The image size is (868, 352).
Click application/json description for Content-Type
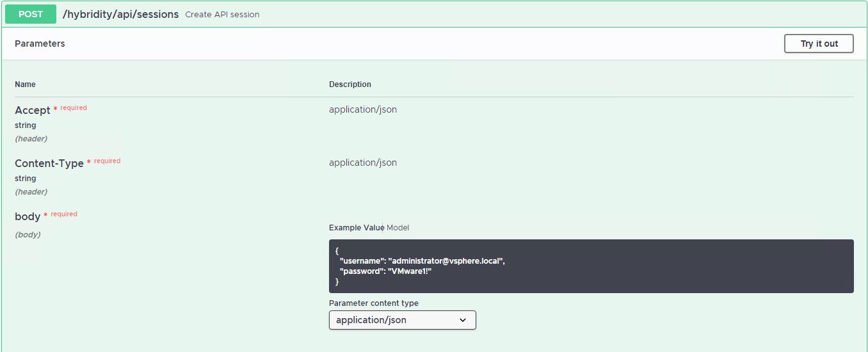[x=362, y=163]
